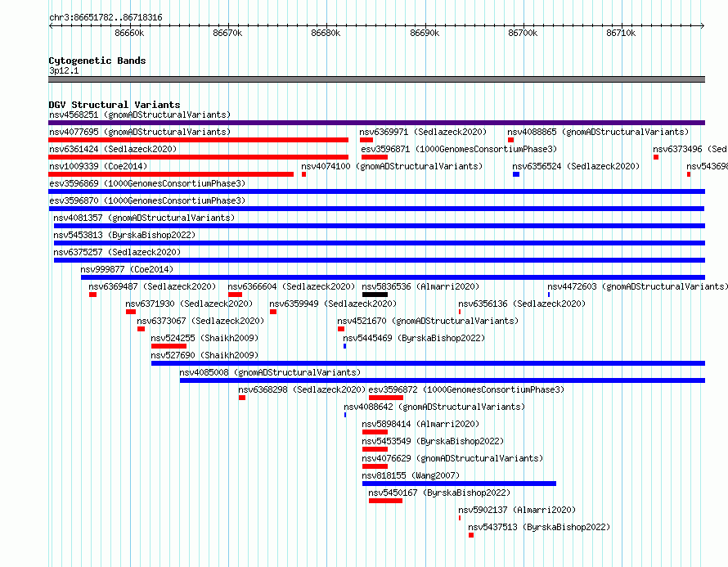
Task: Click the 86660k ruler tick label
Action: [129, 33]
